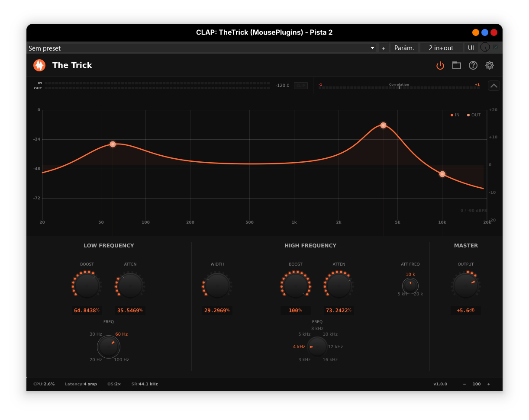Viewport: 529px width, 420px height.
Task: Click the 4 kHz EQ node on curve
Action: 383,125
